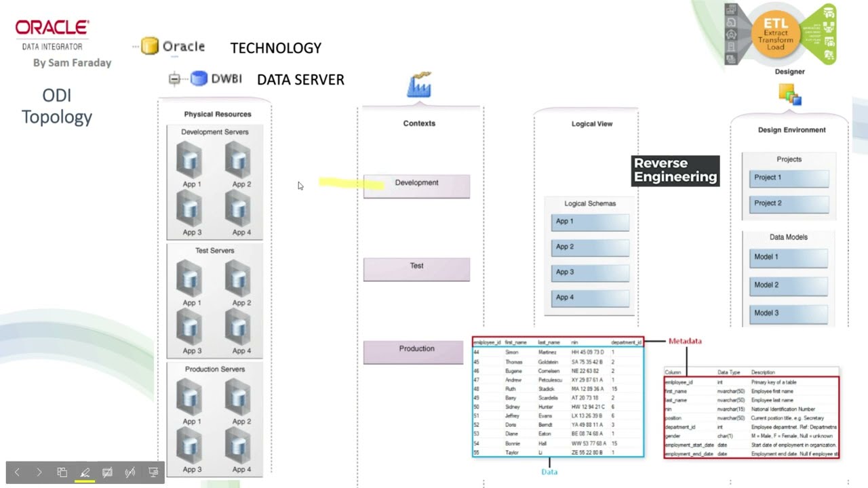This screenshot has height=488, width=868.
Task: Select logical schema App 3
Action: [590, 273]
